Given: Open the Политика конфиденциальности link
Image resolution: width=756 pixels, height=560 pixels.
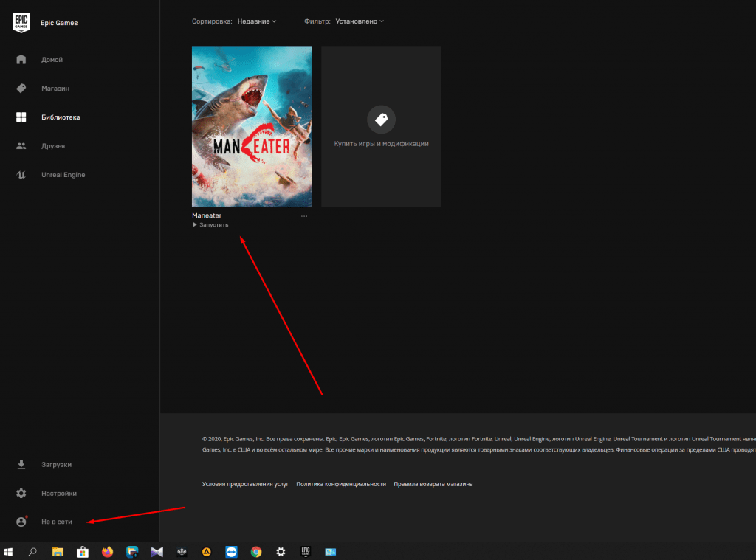Looking at the screenshot, I should (x=341, y=484).
